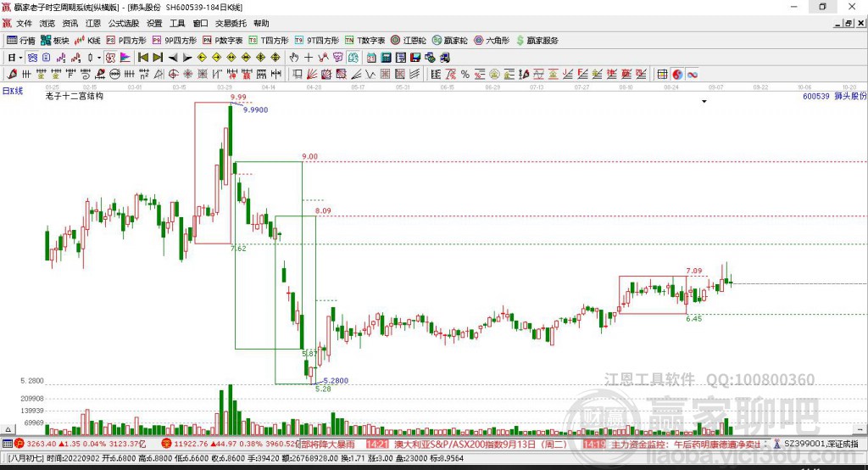Open the 窗口 menu
The height and width of the screenshot is (470, 868).
coord(200,23)
